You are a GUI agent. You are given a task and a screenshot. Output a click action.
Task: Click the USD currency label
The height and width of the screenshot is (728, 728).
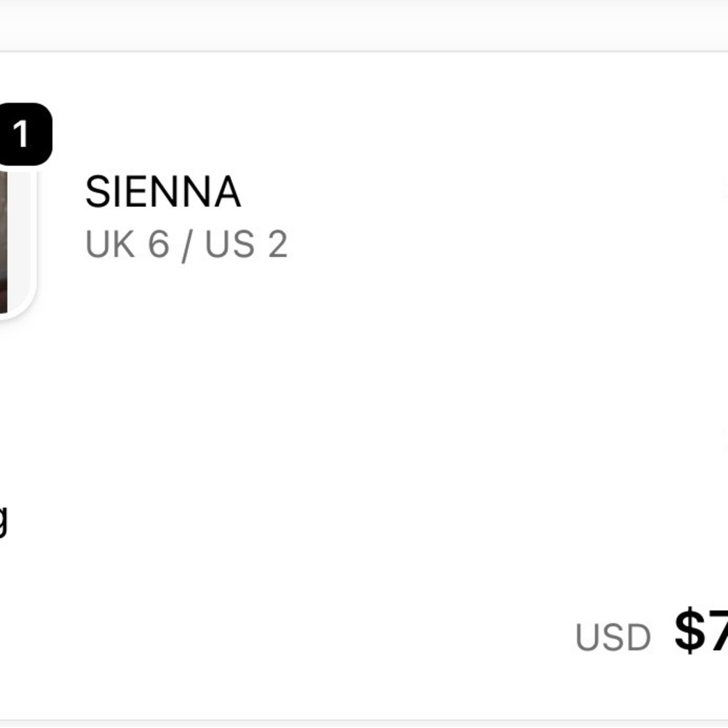click(613, 637)
